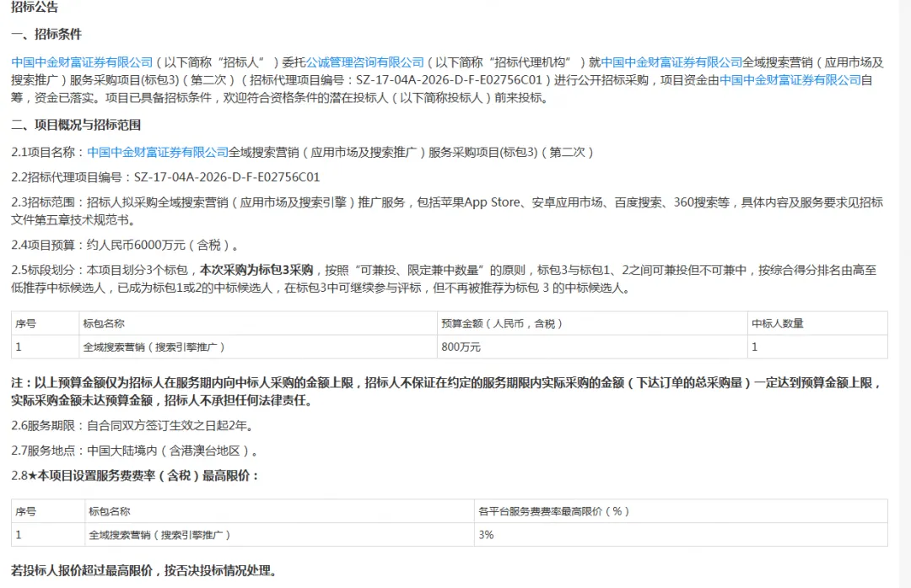Select the 800万元 budget cell

(461, 346)
